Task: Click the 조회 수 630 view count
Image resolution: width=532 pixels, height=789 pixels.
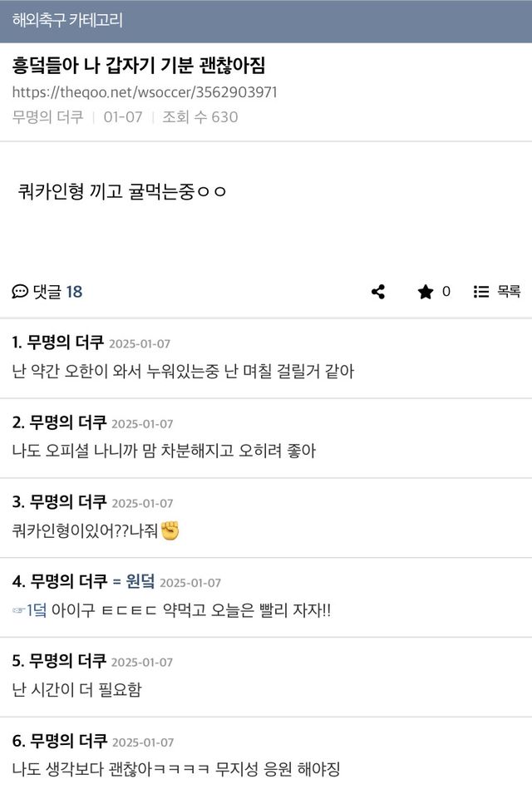Action: click(x=199, y=117)
